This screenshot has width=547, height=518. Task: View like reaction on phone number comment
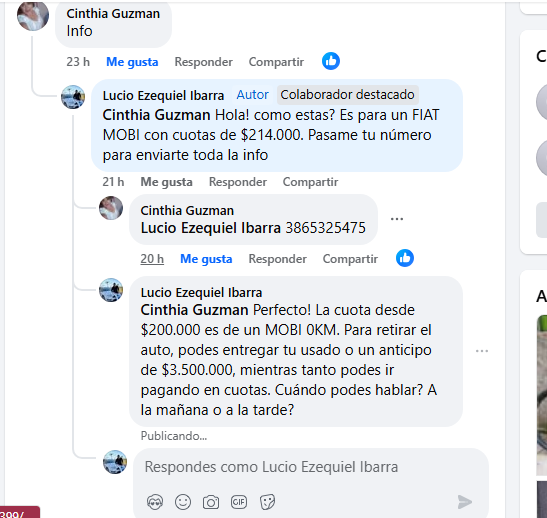[405, 258]
